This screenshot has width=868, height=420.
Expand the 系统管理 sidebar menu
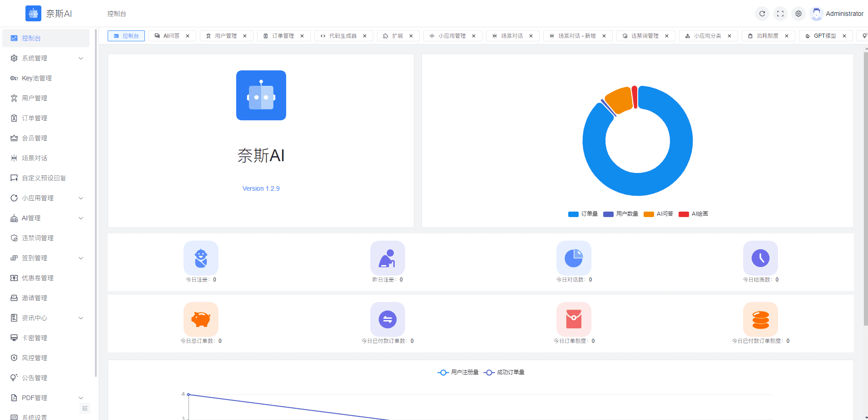click(x=46, y=58)
